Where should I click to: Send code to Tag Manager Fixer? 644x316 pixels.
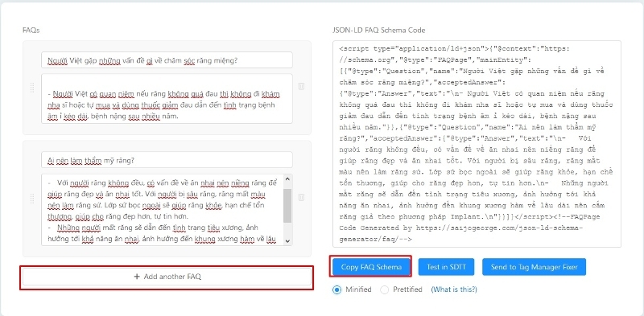click(534, 267)
